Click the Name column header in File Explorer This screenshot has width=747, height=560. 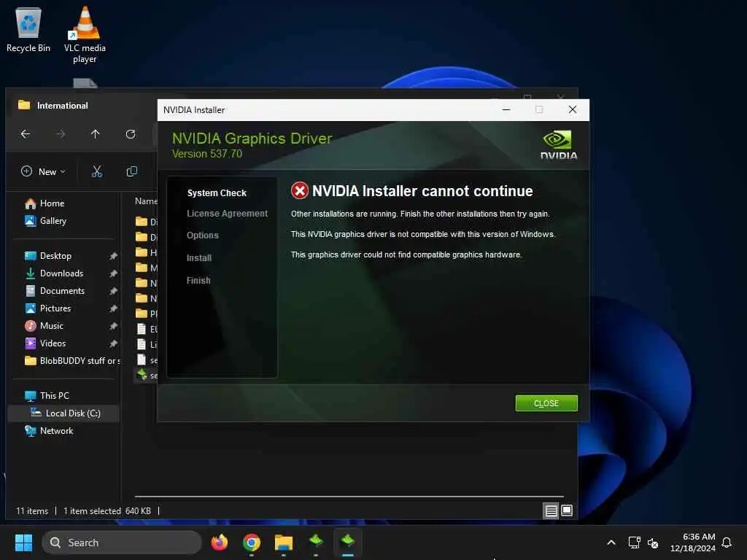click(146, 201)
